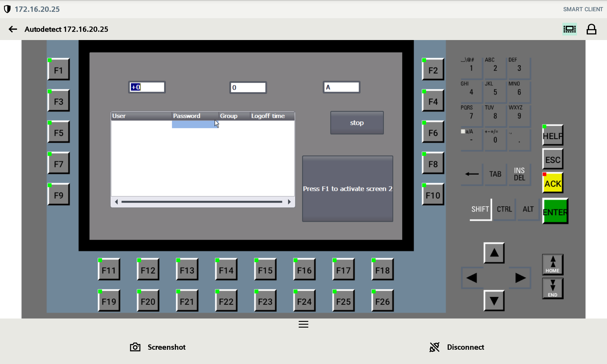Click the F23 function key
This screenshot has width=607, height=364.
[x=265, y=301]
